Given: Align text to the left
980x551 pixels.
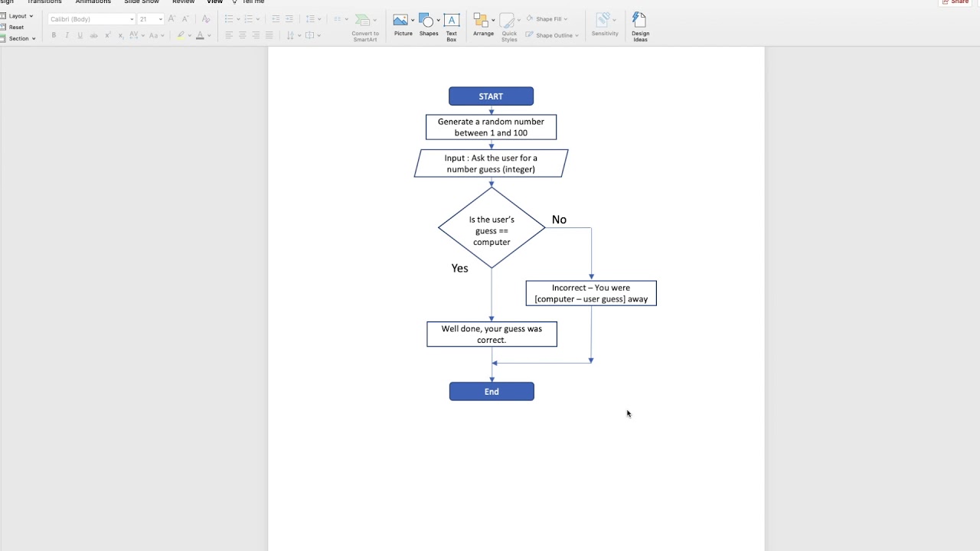Looking at the screenshot, I should point(228,35).
